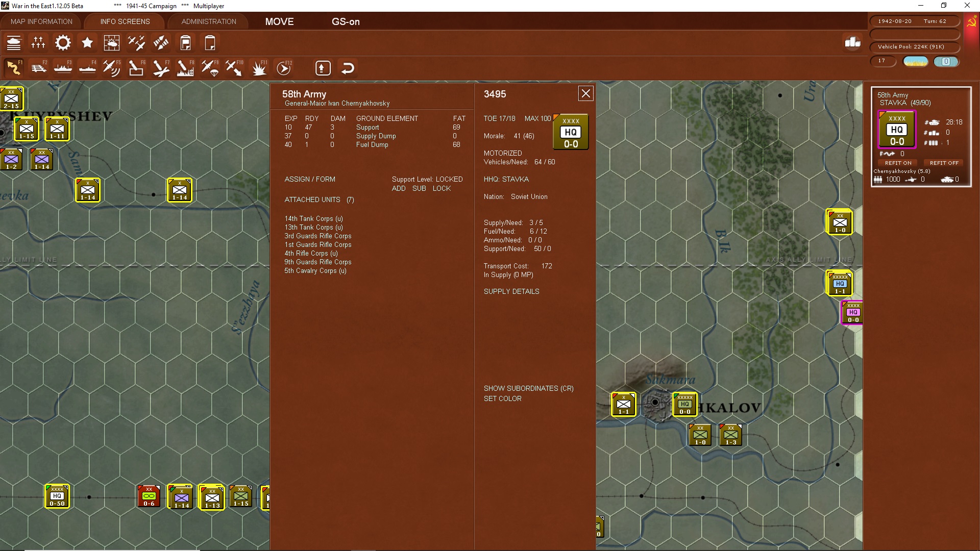Click MAX 100 TOE setting
Image resolution: width=980 pixels, height=551 pixels.
point(537,118)
